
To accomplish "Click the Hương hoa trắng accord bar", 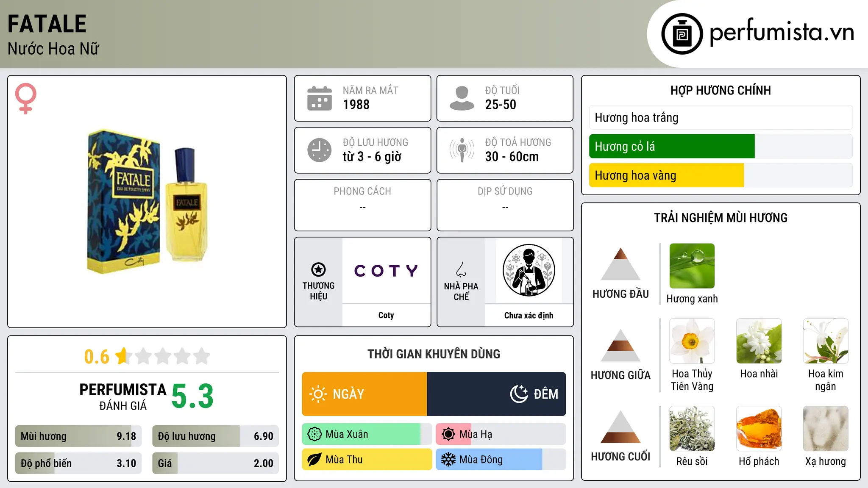I will (721, 117).
